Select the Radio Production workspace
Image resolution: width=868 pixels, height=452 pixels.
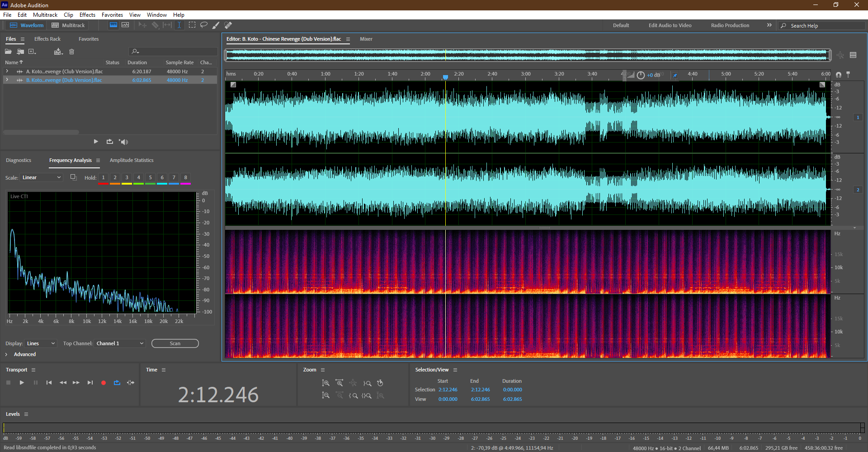pos(730,25)
